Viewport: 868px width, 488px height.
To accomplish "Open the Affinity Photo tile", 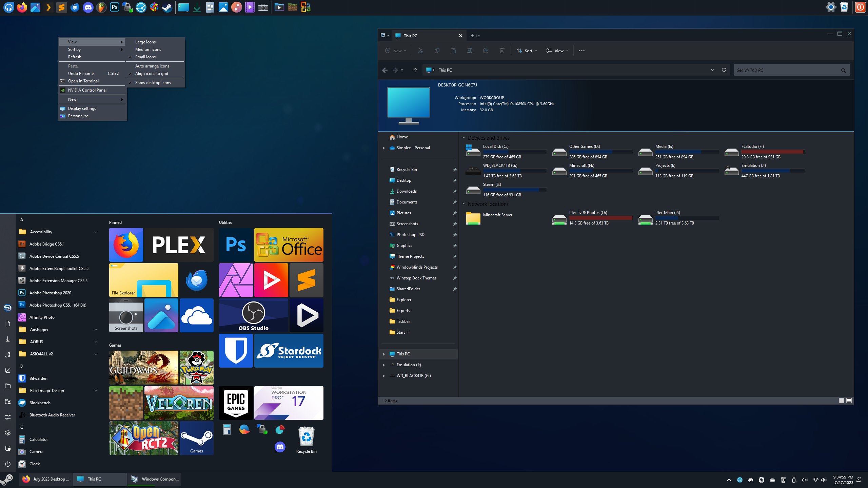I will click(x=236, y=280).
